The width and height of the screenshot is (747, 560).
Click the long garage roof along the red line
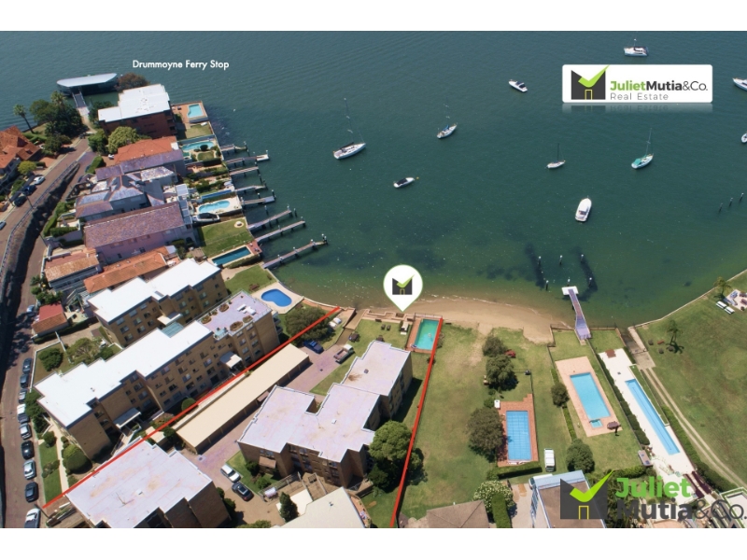(242, 397)
